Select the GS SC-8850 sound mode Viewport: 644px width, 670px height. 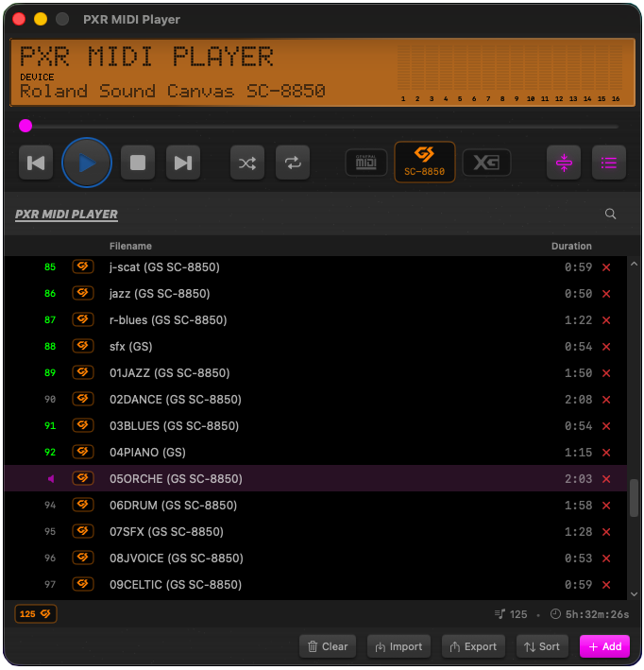[x=425, y=163]
